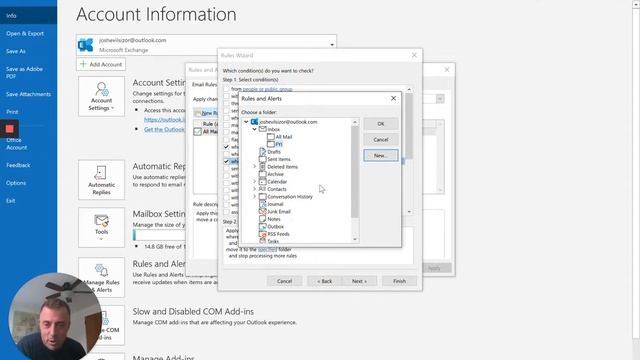Open the Info section in the sidebar
Image resolution: width=640 pixels, height=360 pixels.
[x=29, y=16]
